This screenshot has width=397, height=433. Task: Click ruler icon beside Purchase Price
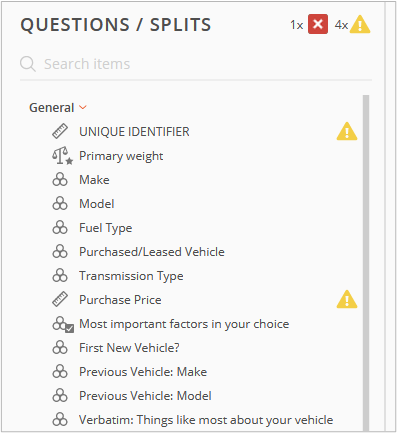coord(60,299)
